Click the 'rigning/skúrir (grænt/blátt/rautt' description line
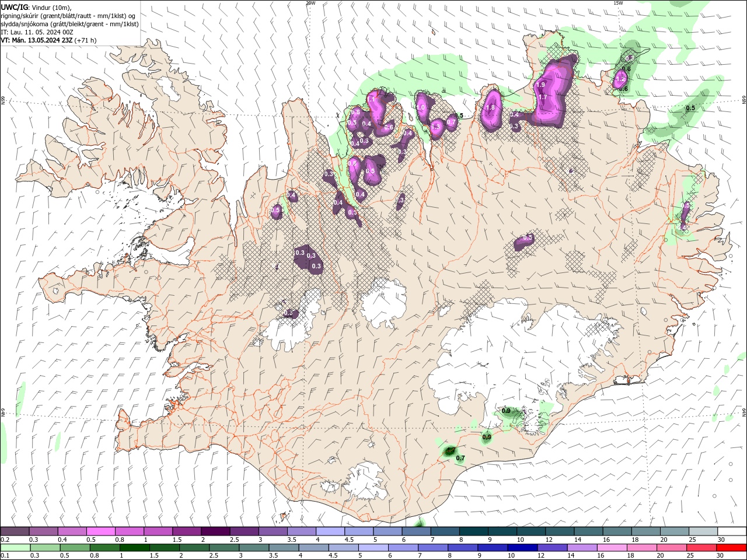This screenshot has height=560, width=747. pos(68,16)
